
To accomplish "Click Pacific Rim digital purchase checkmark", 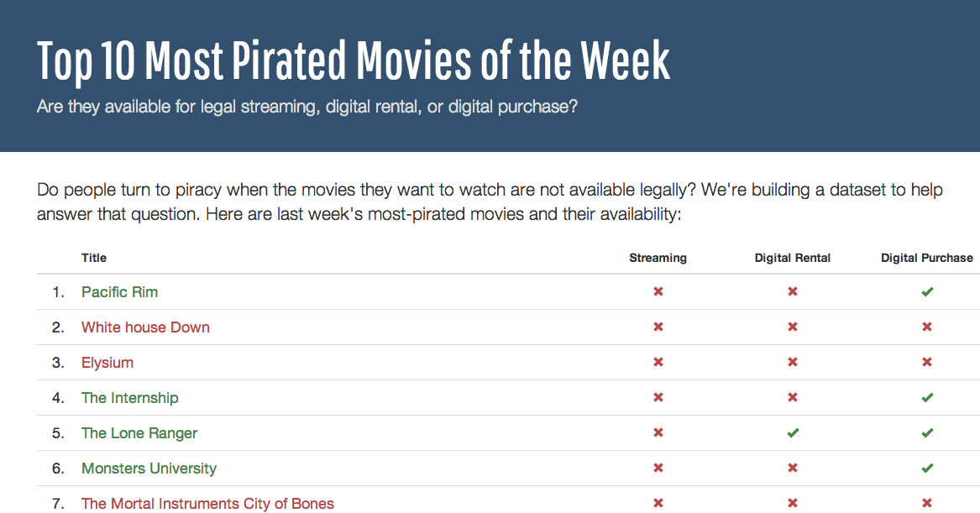I will pyautogui.click(x=927, y=292).
